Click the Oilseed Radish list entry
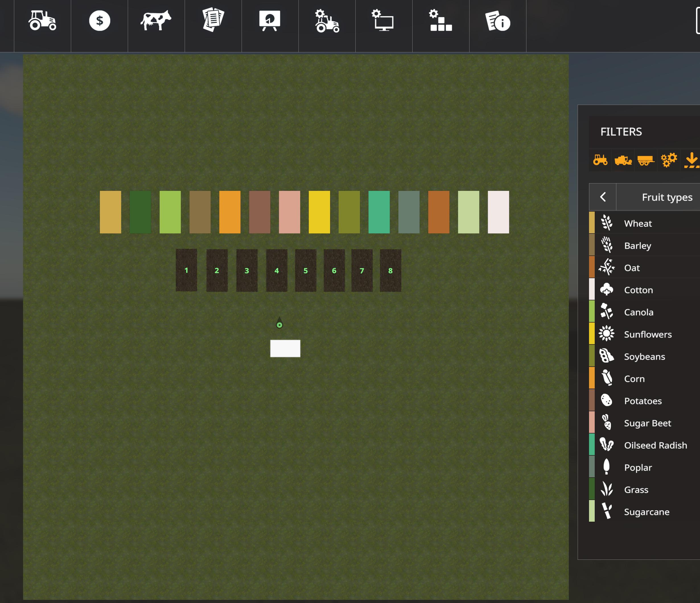700x603 pixels. 644,445
